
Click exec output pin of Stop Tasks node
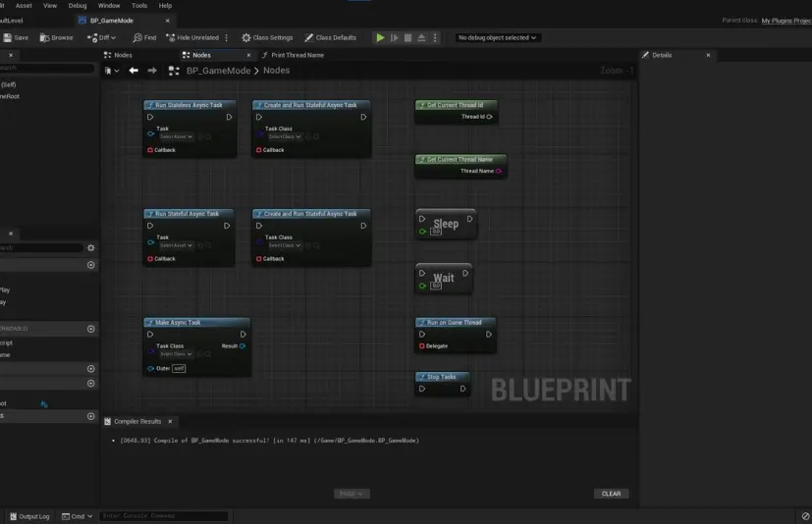tap(463, 389)
